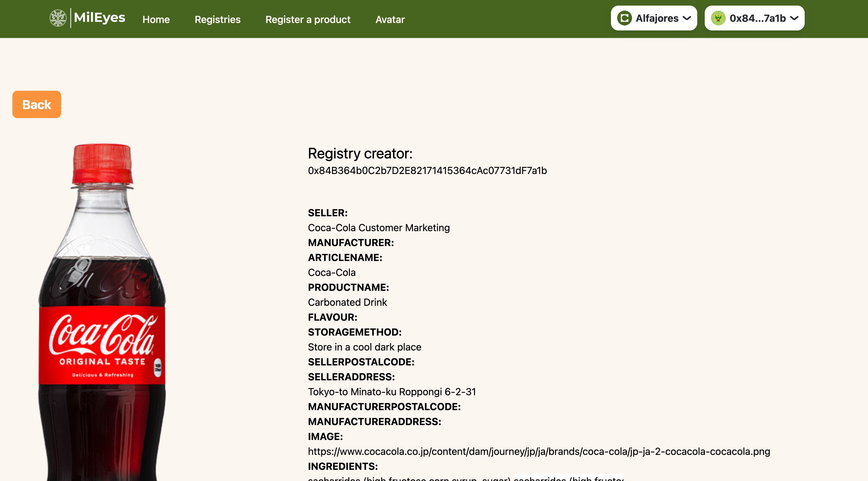Click the orange Back button
The width and height of the screenshot is (868, 481).
coord(37,104)
